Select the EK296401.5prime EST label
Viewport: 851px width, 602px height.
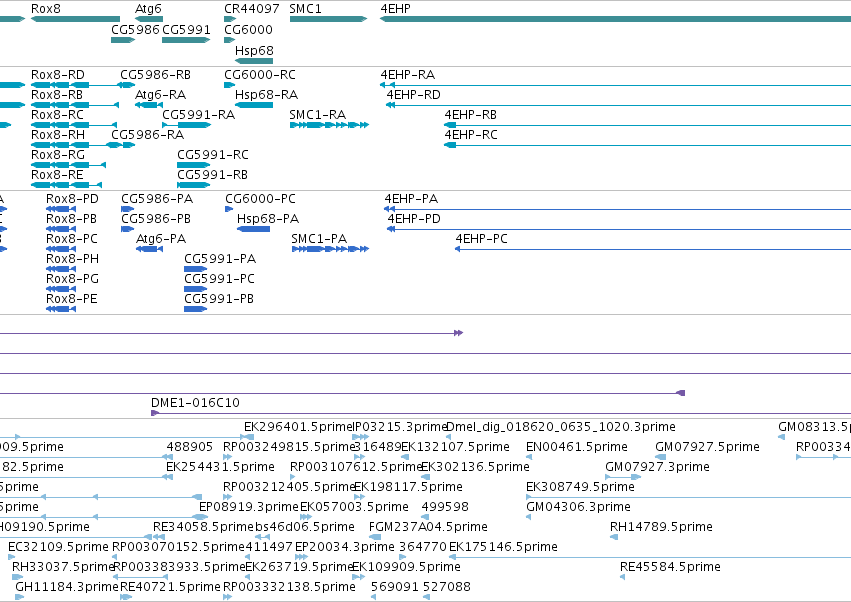[299, 427]
